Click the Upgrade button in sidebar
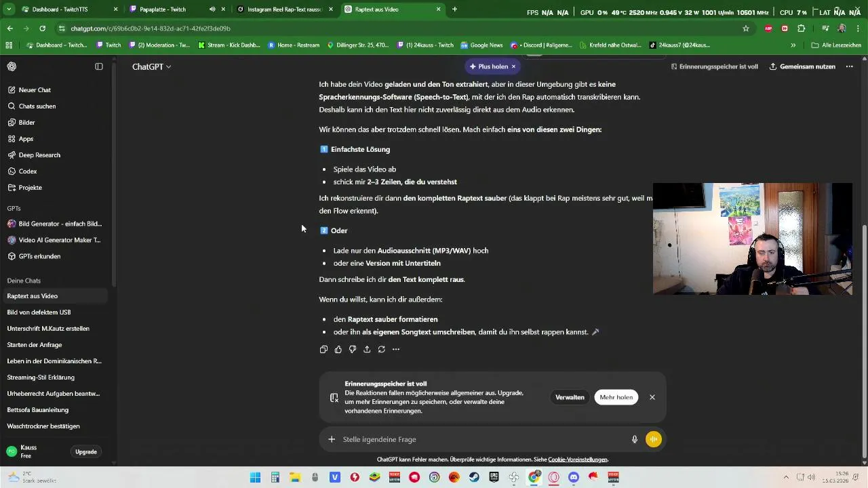 (x=86, y=451)
